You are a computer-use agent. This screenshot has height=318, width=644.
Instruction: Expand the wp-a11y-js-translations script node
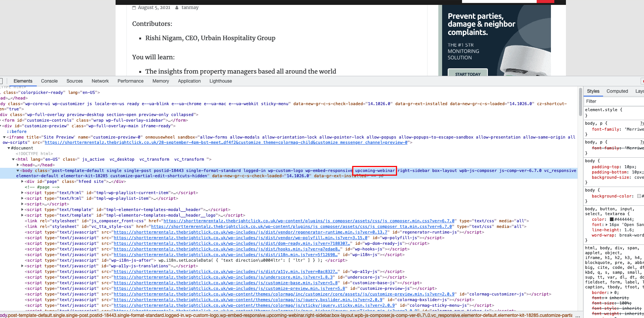coord(23,266)
